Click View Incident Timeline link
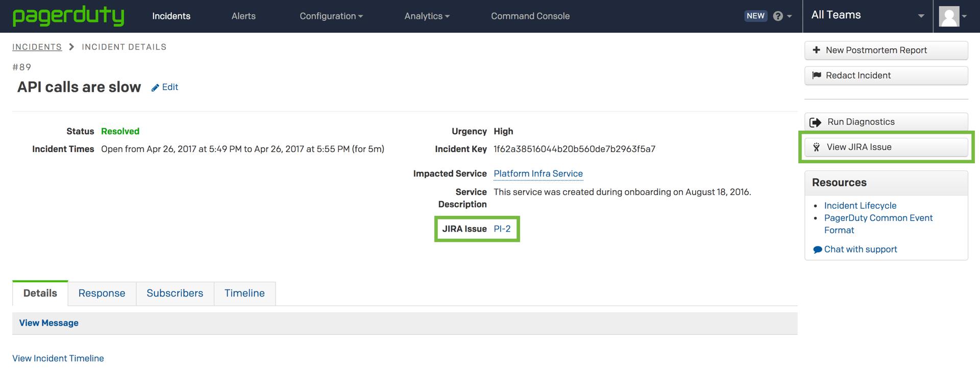This screenshot has height=373, width=980. pyautogui.click(x=58, y=358)
